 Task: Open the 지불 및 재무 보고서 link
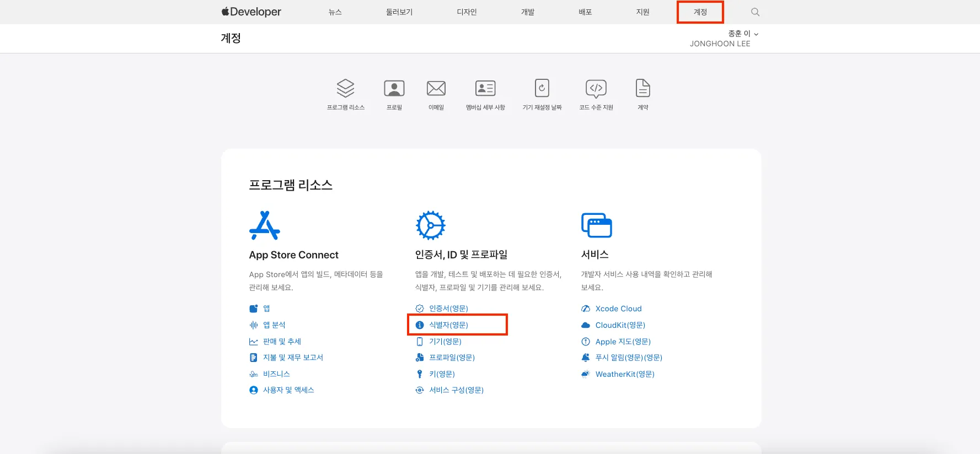point(293,358)
